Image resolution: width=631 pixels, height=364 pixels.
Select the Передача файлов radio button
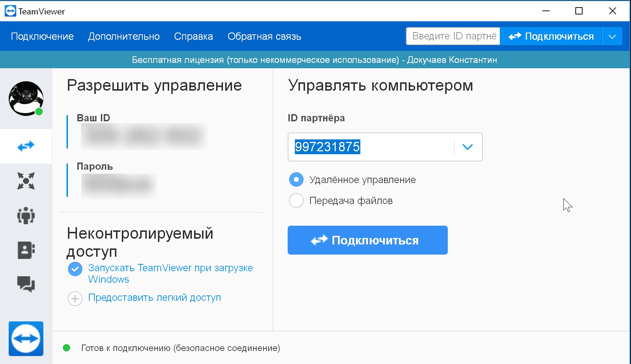click(x=296, y=200)
